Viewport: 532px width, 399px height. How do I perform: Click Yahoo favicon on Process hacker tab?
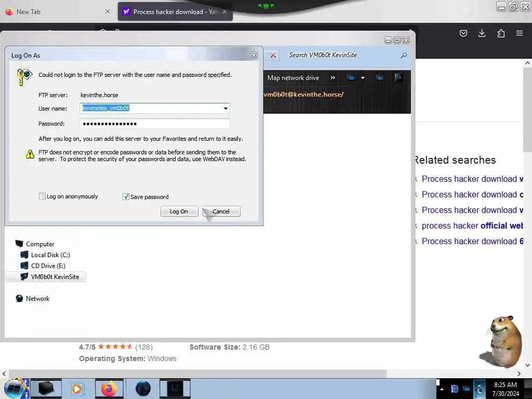[x=126, y=12]
